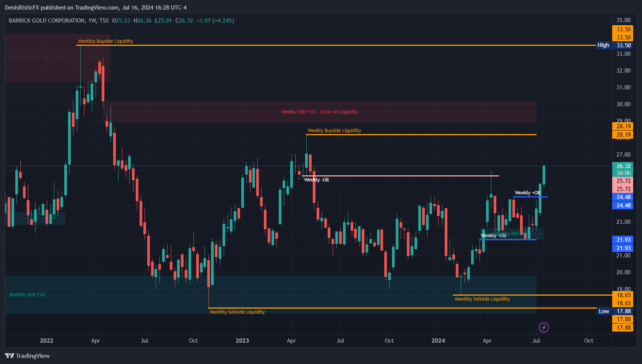Open the TradingView logo link
Viewport: 642px width, 364px height.
tap(28, 356)
